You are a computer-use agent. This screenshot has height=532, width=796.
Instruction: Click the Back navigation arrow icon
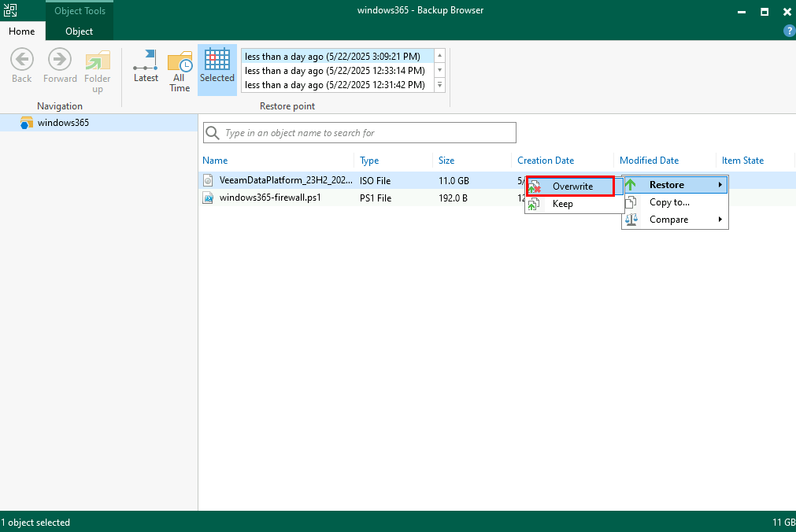[22, 59]
